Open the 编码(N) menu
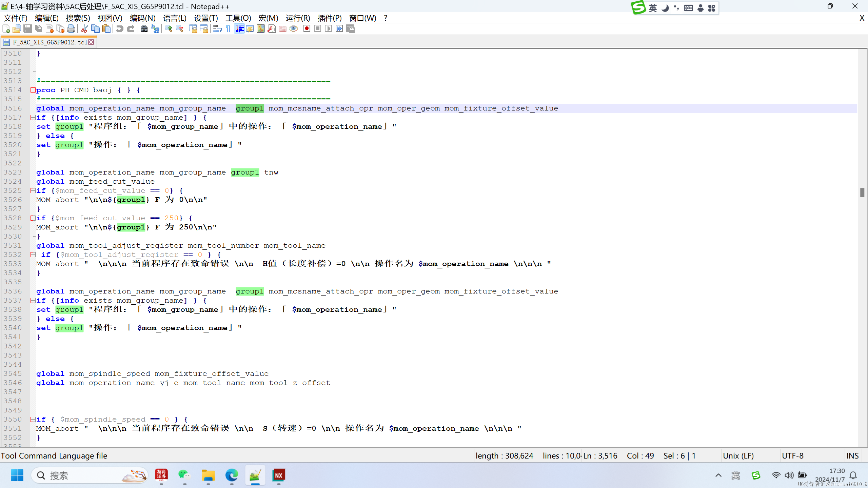This screenshot has height=488, width=868. pyautogui.click(x=142, y=18)
